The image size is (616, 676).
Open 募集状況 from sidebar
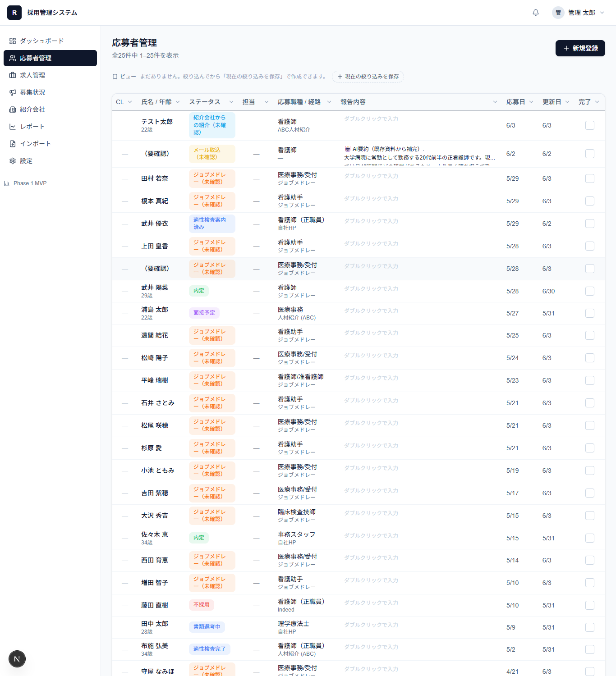click(50, 92)
